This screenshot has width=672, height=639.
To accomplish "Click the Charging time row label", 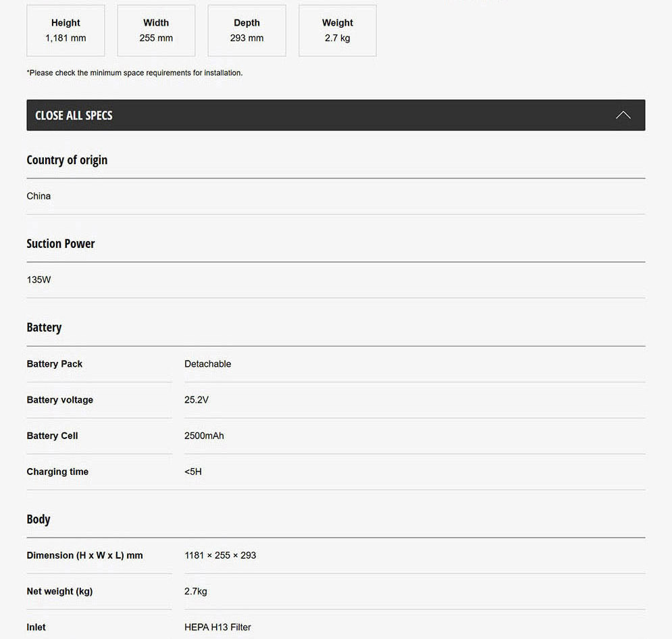I will 57,471.
